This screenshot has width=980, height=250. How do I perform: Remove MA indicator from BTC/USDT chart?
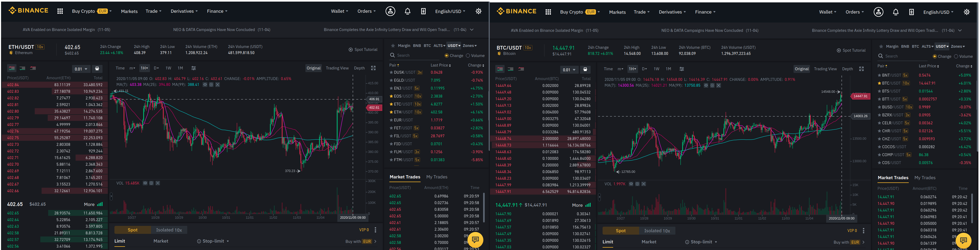click(x=718, y=85)
